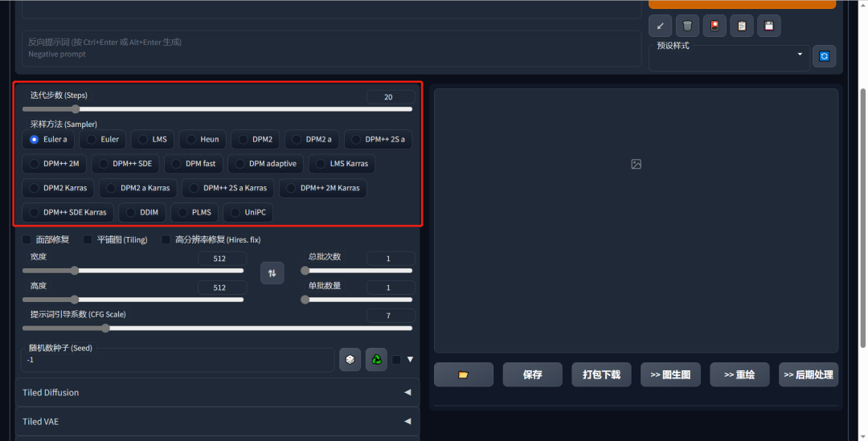Choose the DPM++ SDE Karras sampler
The width and height of the screenshot is (868, 441).
[68, 212]
